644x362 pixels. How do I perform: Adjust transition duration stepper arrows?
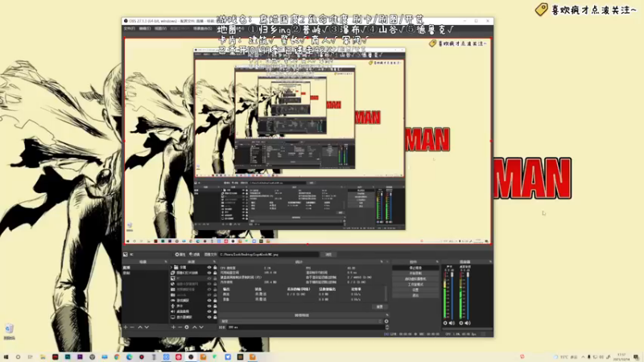(387, 327)
